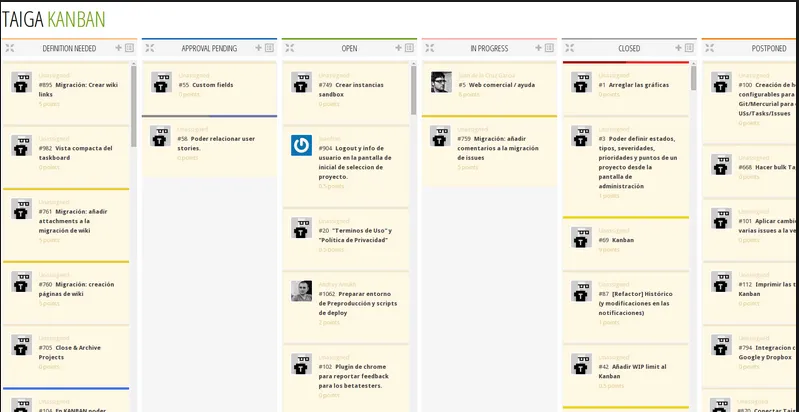Image resolution: width=799 pixels, height=412 pixels.
Task: Open story #761 Migración: añadir attachments
Action: (73, 221)
